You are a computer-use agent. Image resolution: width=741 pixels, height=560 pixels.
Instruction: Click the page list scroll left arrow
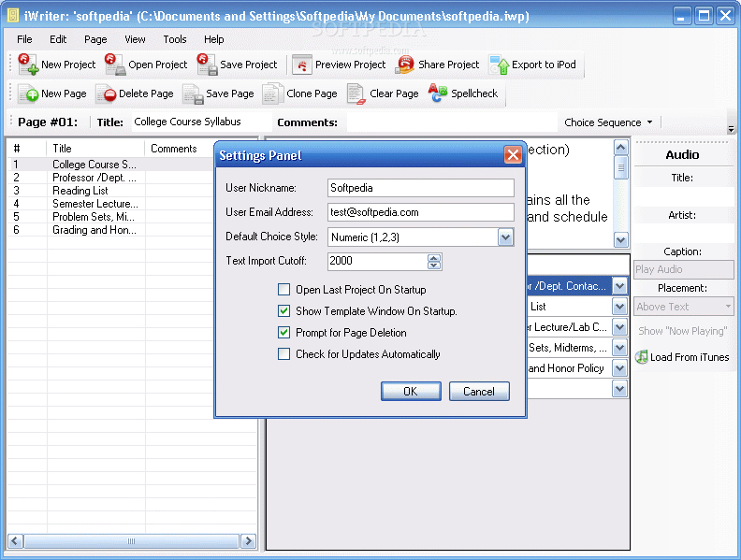[15, 541]
